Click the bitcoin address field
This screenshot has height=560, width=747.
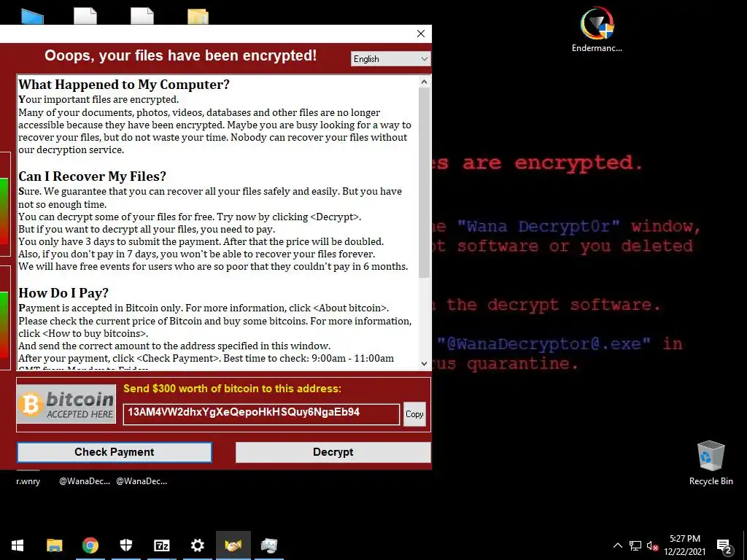(x=261, y=414)
